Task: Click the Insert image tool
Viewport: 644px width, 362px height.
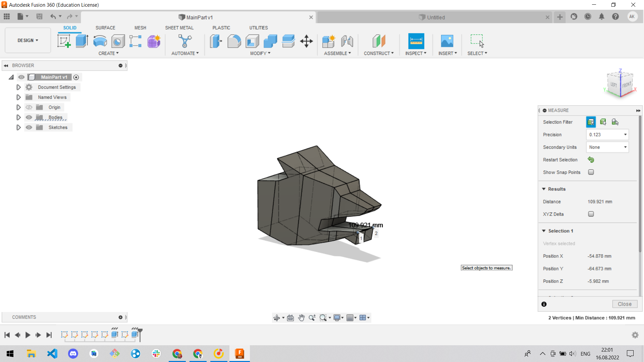Action: click(x=447, y=41)
